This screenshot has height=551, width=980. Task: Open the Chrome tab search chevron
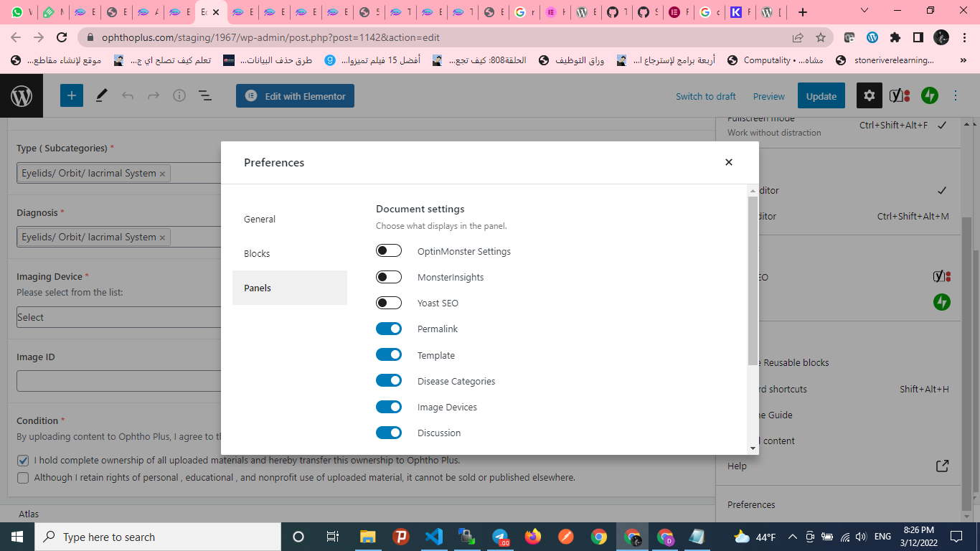click(x=864, y=11)
